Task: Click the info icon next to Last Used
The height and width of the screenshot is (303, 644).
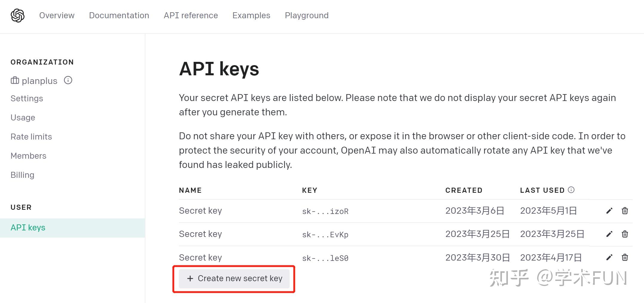Action: (571, 190)
